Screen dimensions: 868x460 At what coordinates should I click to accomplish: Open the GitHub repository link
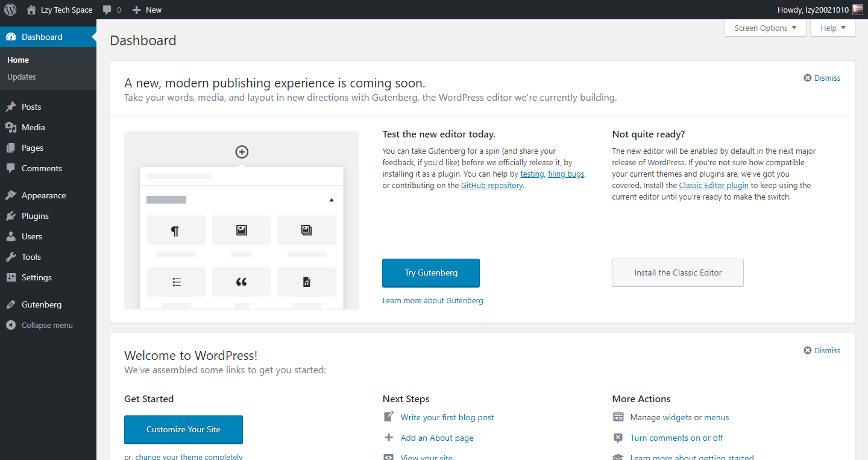(x=492, y=185)
